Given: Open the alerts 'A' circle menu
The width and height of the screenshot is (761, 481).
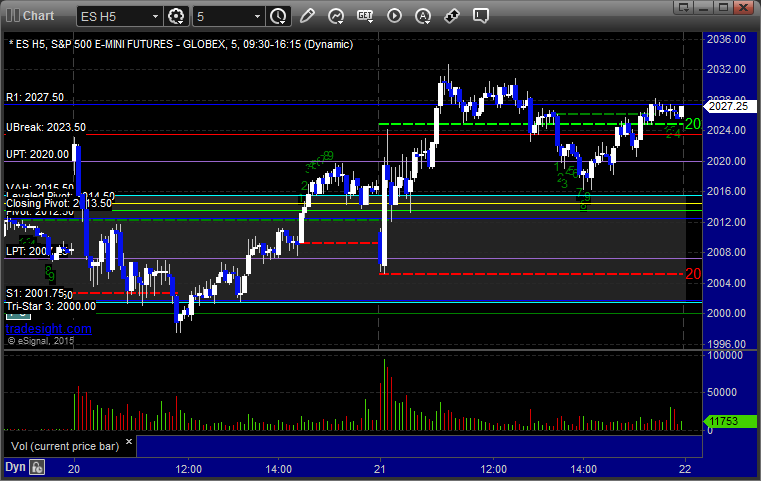Looking at the screenshot, I should pos(423,16).
